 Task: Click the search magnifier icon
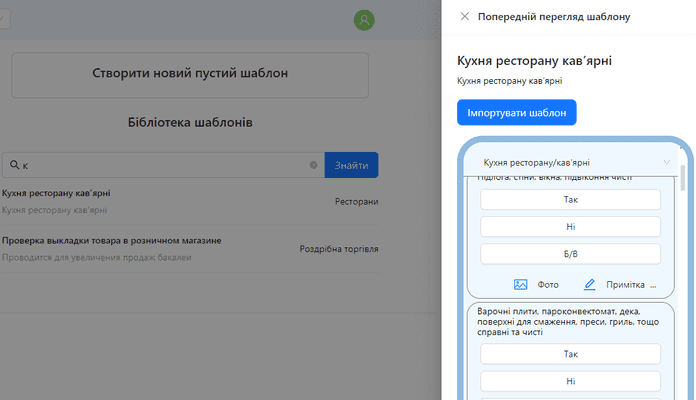point(14,165)
